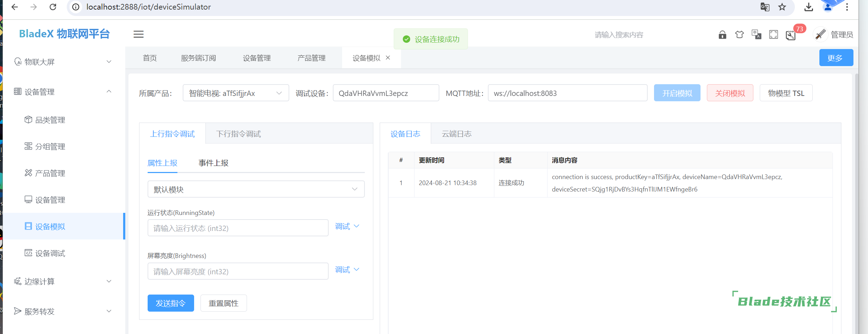Open 调试 dropdown for RunningState
The height and width of the screenshot is (334, 868).
pyautogui.click(x=347, y=226)
